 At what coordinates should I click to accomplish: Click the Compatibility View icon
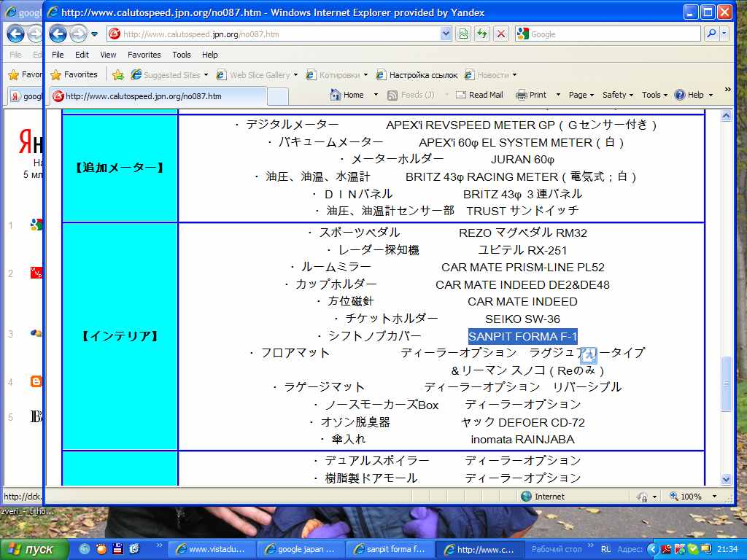tap(463, 34)
